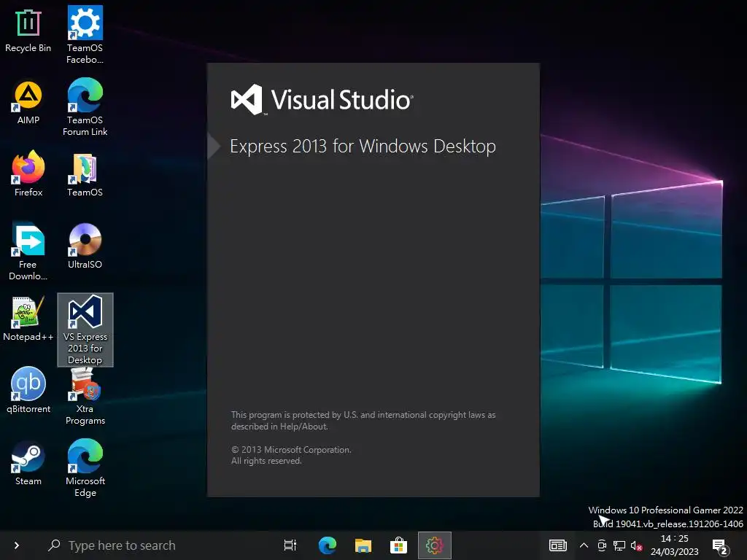The width and height of the screenshot is (747, 560).
Task: Click the active gear app in taskbar
Action: [435, 545]
